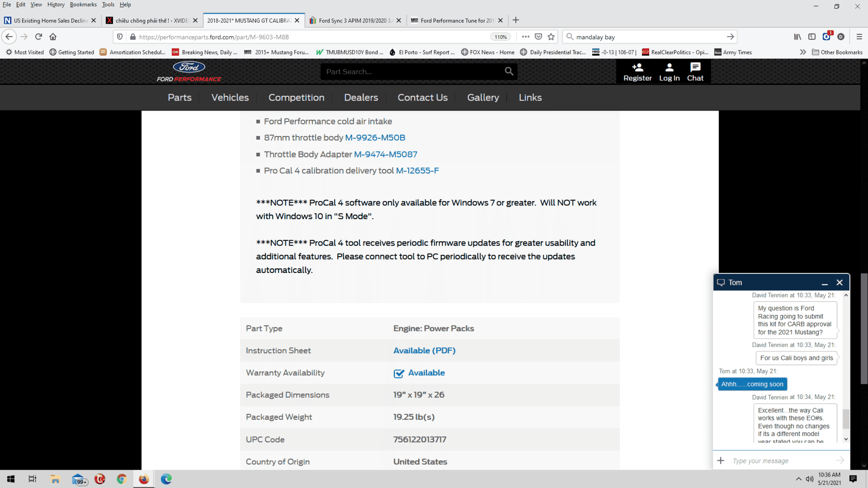Expand hidden bookmarks overflow chevron
Image resolution: width=868 pixels, height=488 pixels.
[803, 52]
